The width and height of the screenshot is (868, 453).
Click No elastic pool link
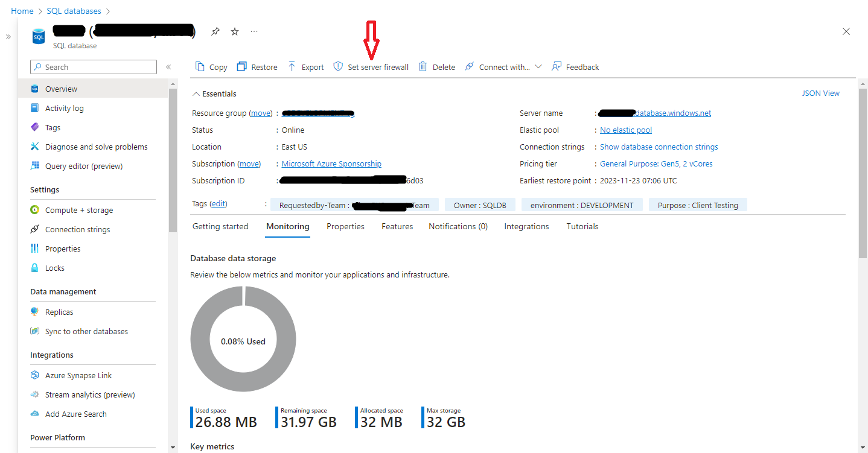pos(626,130)
